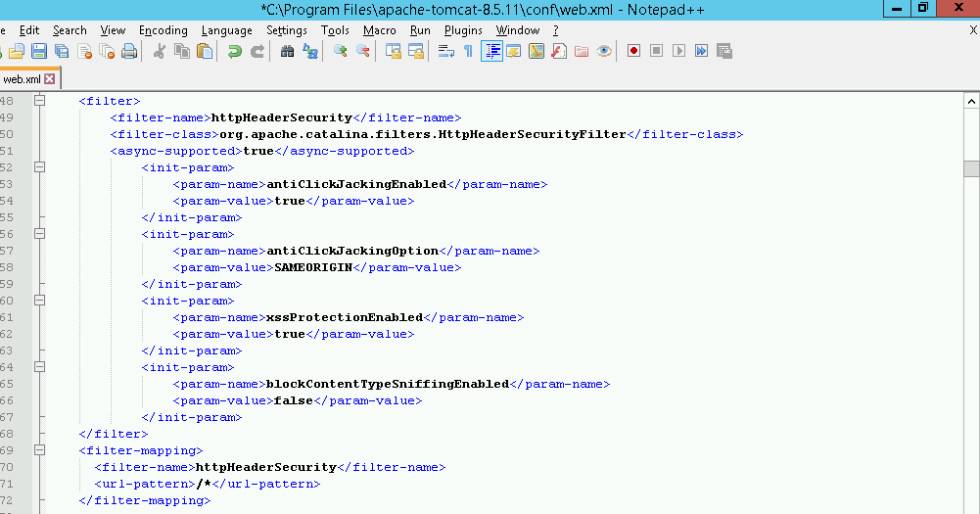Save the recorded macro icon
980x514 pixels.
[x=724, y=51]
